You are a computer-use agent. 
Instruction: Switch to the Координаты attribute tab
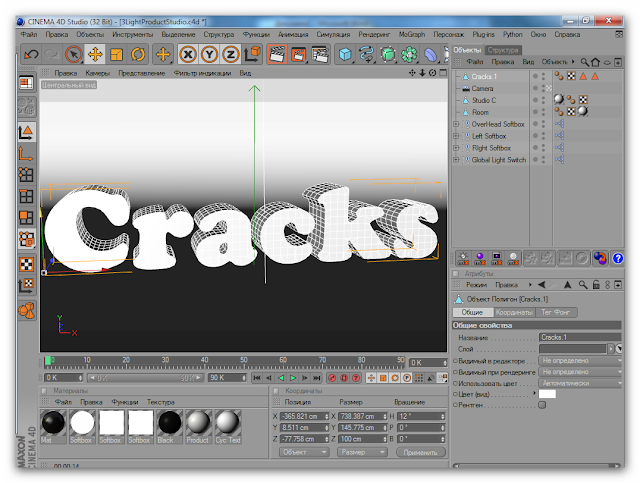(x=514, y=312)
